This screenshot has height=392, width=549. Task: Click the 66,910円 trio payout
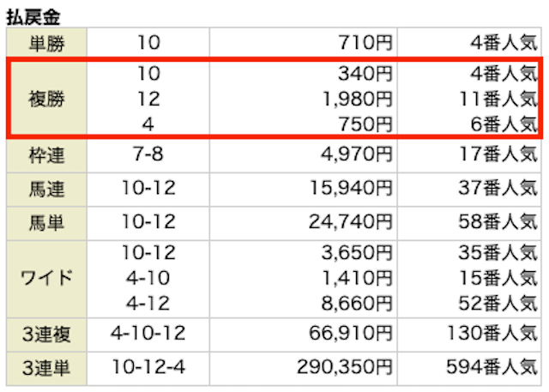pos(351,333)
